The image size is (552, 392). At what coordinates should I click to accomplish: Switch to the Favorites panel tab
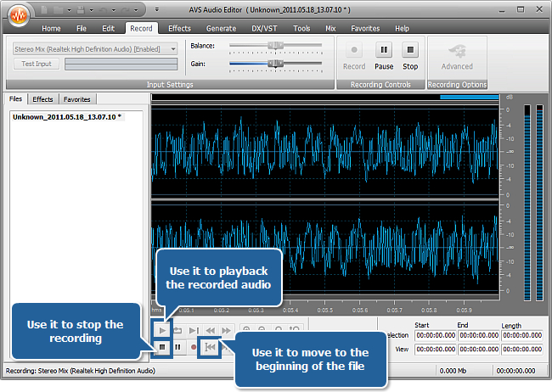[x=77, y=99]
